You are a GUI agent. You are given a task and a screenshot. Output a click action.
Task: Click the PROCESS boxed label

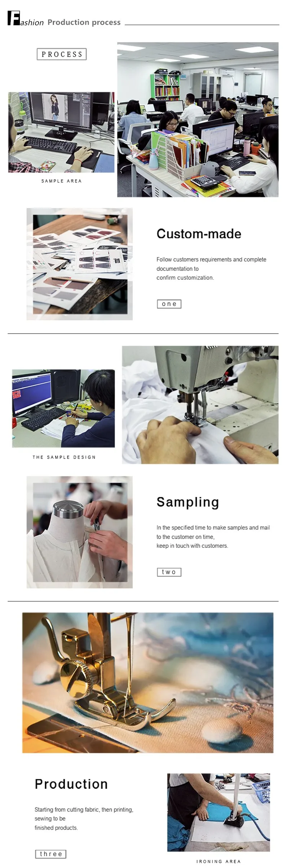(x=62, y=54)
